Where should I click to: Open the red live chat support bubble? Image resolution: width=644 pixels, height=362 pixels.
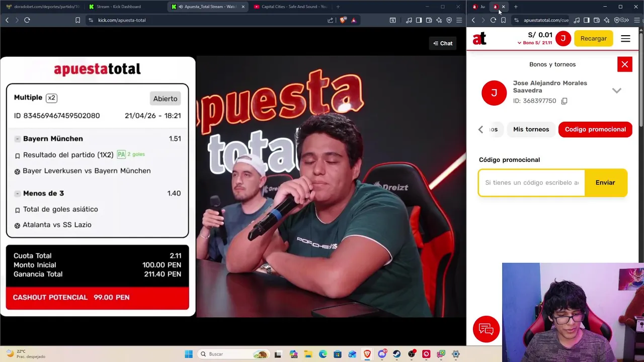(486, 329)
